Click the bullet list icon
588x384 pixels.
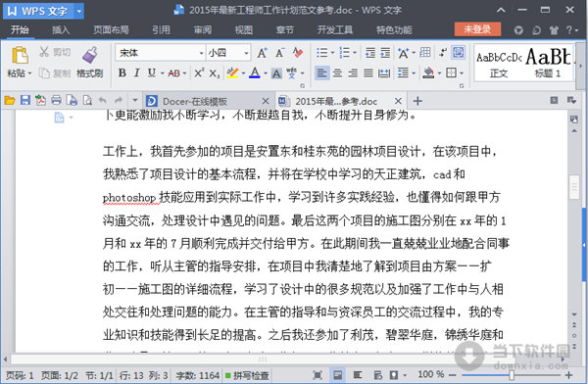pyautogui.click(x=321, y=53)
